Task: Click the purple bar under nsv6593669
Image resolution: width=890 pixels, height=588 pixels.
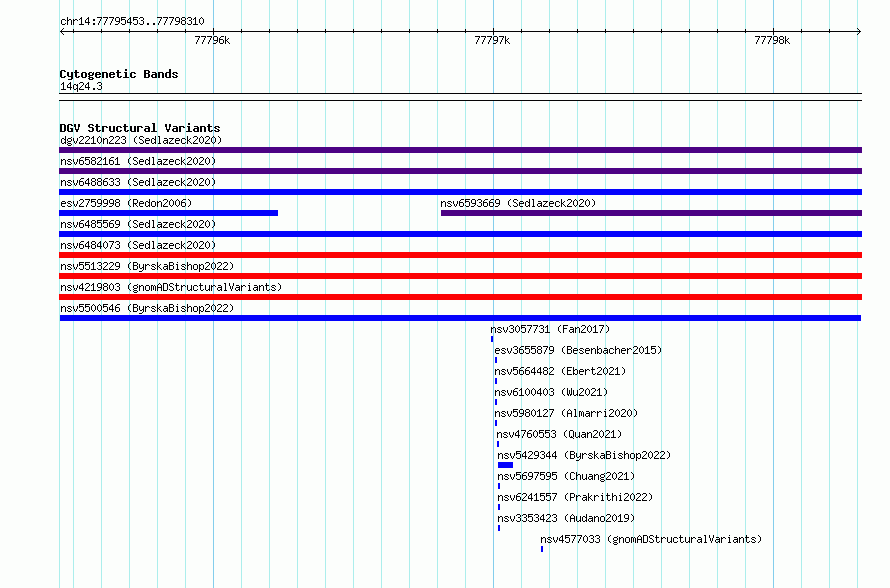Action: [652, 213]
